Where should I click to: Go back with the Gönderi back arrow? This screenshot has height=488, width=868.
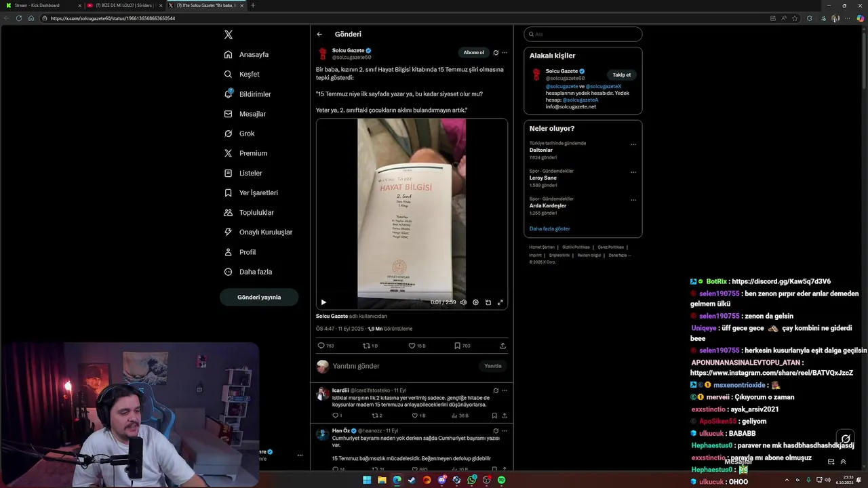point(319,34)
